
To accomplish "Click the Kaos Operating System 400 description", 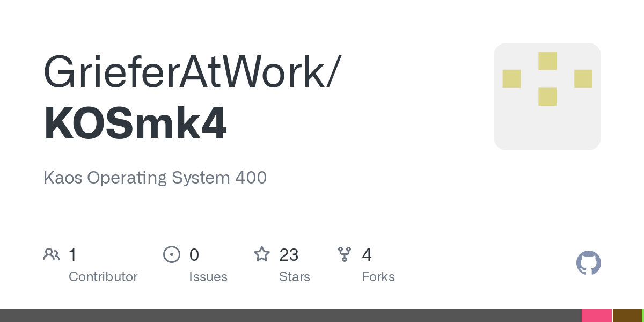I will tap(155, 178).
